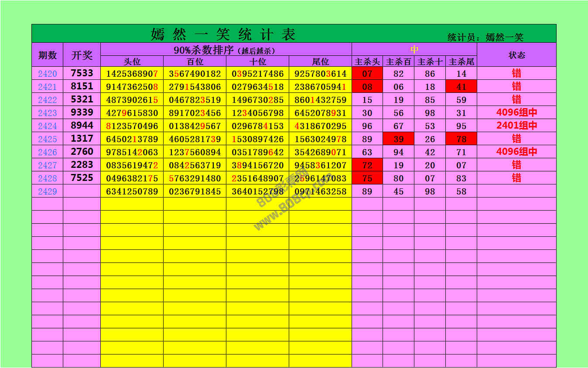
Task: Click the 尾位 sub-header
Action: point(320,62)
